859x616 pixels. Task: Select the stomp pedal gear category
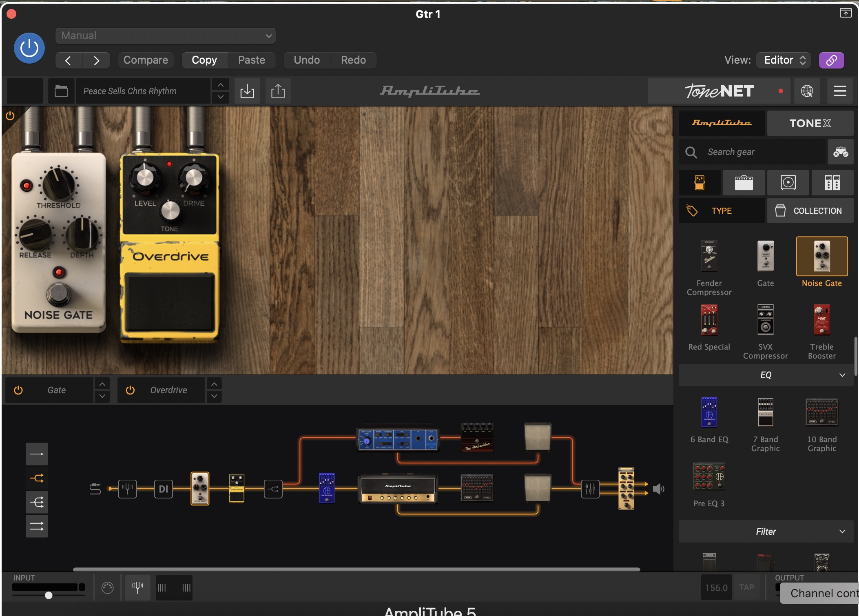click(x=700, y=183)
